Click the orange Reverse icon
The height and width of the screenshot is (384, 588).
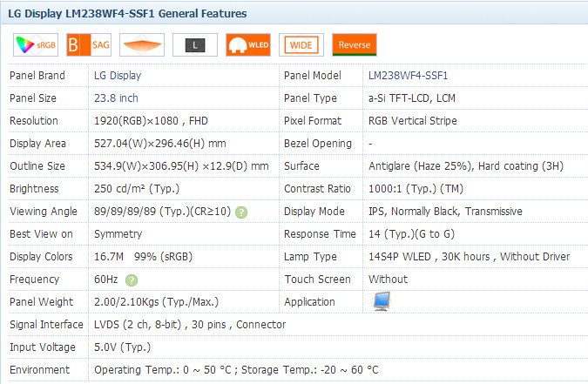tap(355, 44)
